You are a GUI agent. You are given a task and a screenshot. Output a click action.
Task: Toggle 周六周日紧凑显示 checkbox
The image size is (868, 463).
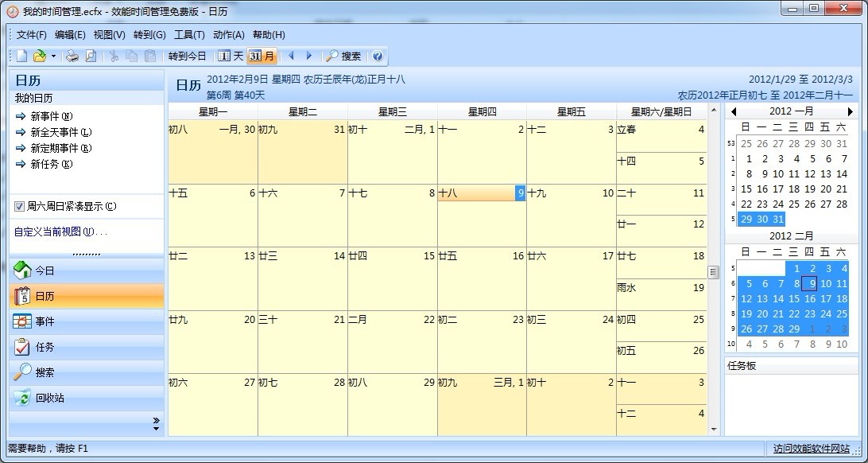point(20,207)
